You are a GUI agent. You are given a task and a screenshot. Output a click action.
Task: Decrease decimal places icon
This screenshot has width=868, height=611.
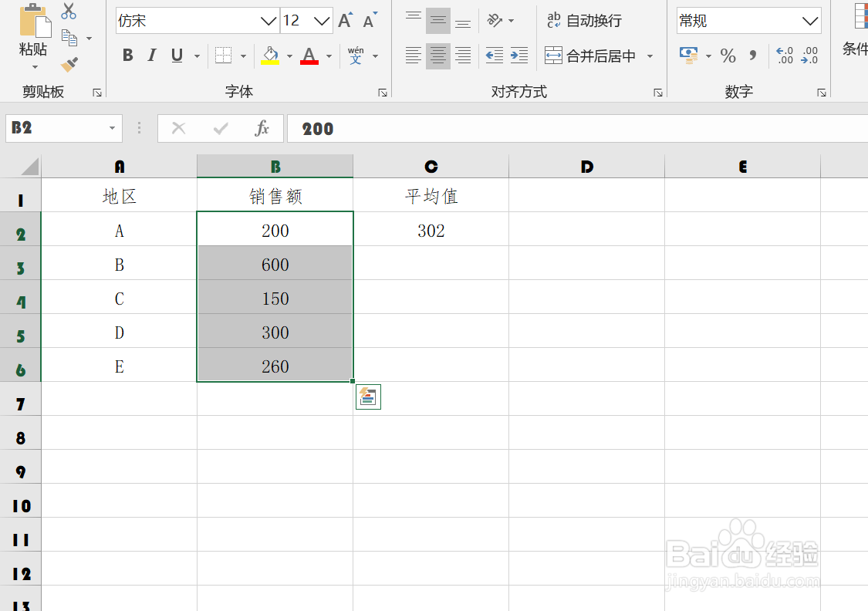point(809,56)
